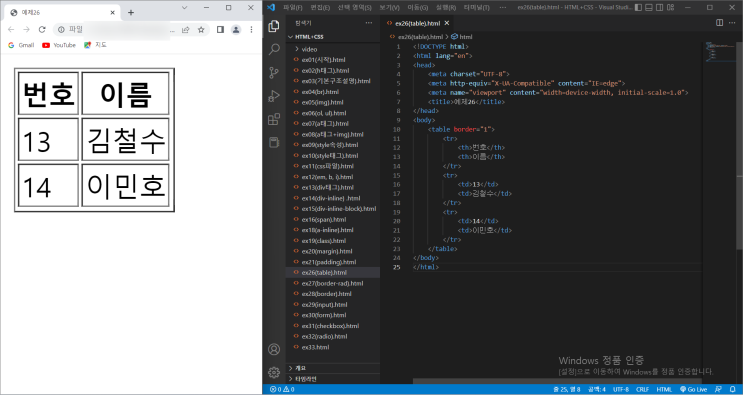Open the YouTube bookmark
The width and height of the screenshot is (743, 395).
pos(59,45)
